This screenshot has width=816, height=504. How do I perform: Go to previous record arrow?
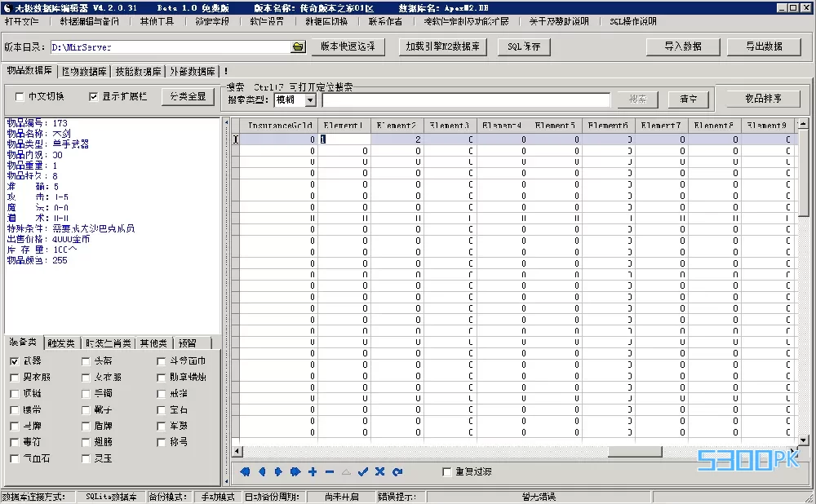point(262,471)
